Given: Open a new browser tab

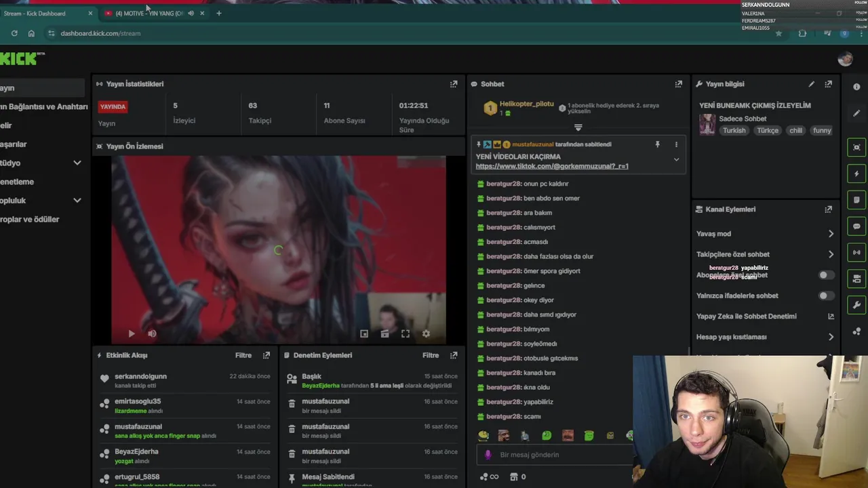Looking at the screenshot, I should pos(218,14).
